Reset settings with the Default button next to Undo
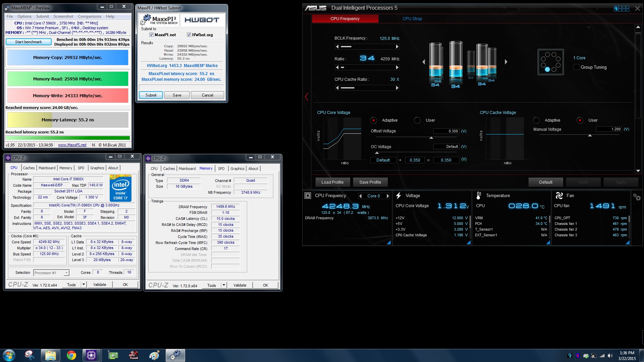This screenshot has height=362, width=644. (546, 182)
